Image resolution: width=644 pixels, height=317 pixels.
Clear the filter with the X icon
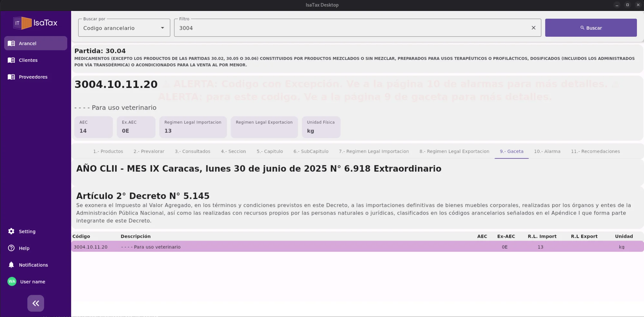coord(534,27)
